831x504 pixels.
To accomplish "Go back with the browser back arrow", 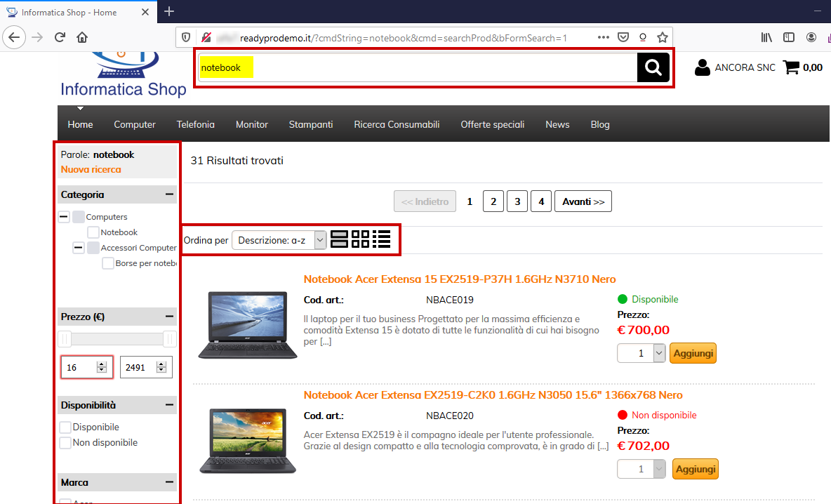I will 14,37.
